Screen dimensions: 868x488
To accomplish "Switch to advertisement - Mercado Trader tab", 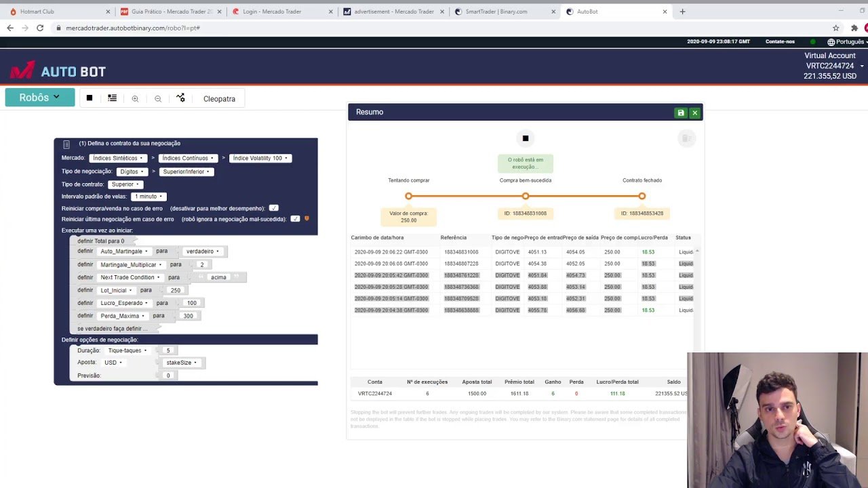I will pos(393,12).
